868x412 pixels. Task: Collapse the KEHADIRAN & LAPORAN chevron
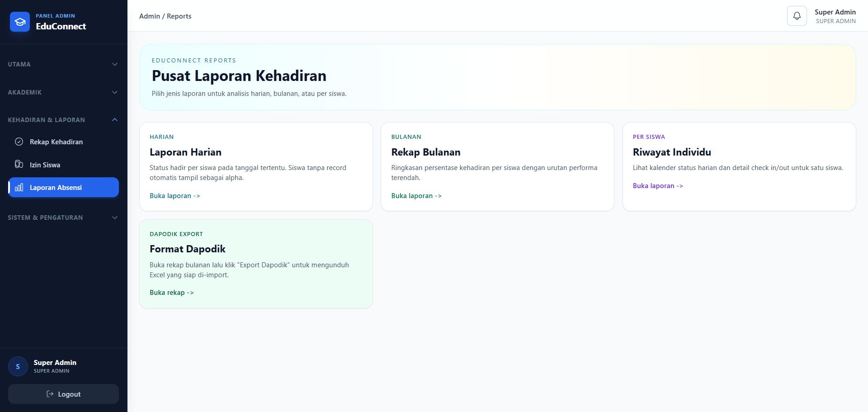click(x=115, y=120)
